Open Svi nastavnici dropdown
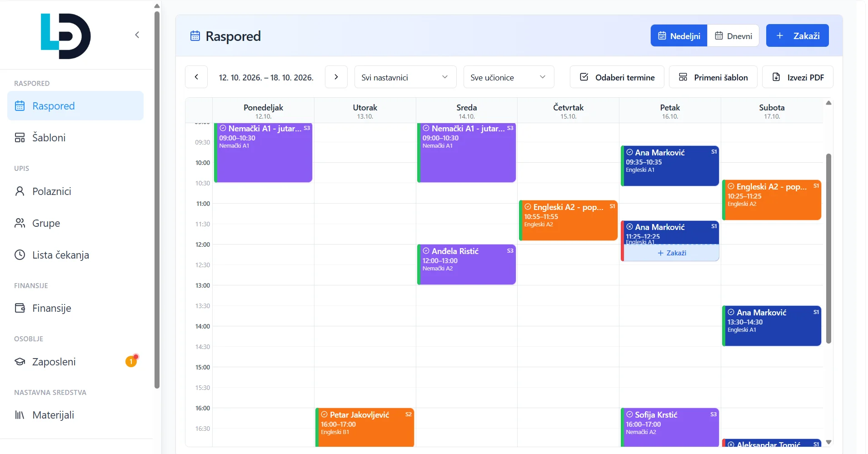The width and height of the screenshot is (868, 454). [x=405, y=77]
